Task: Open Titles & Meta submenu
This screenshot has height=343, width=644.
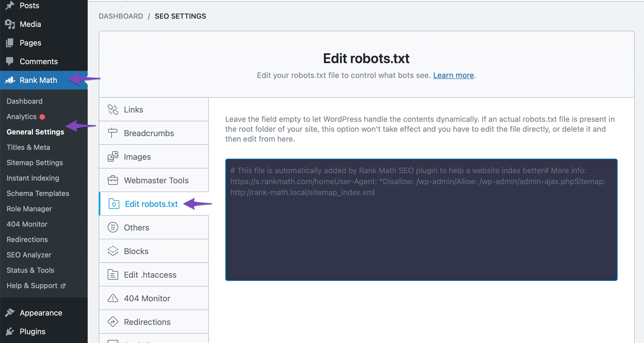Action: coord(29,147)
